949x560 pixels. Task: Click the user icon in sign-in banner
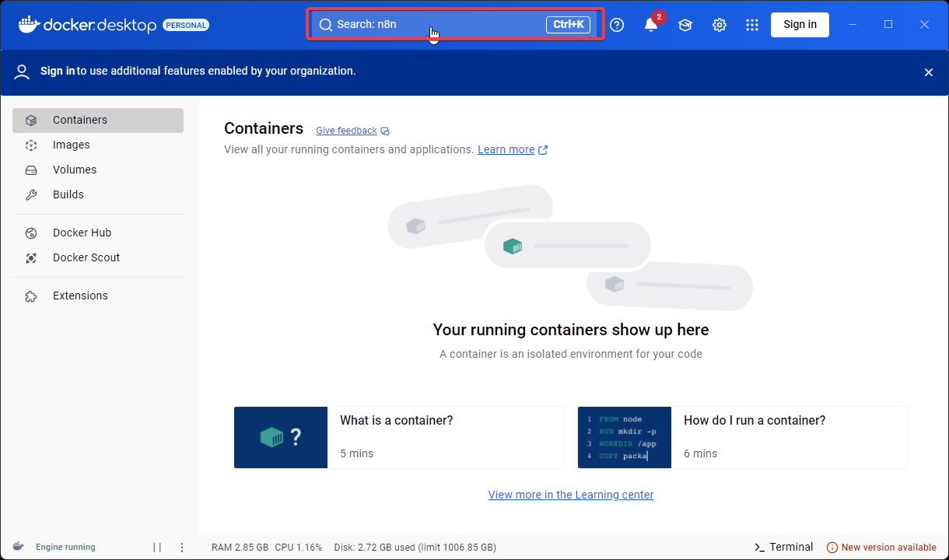[x=22, y=72]
